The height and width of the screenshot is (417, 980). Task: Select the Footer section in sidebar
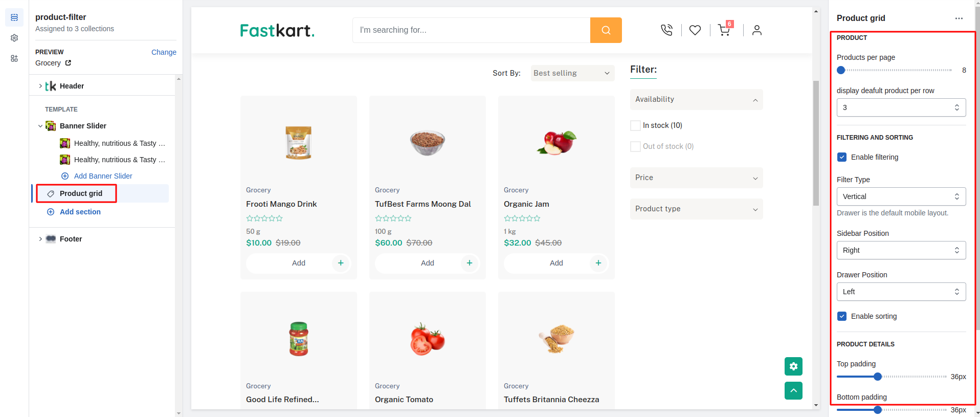[71, 239]
